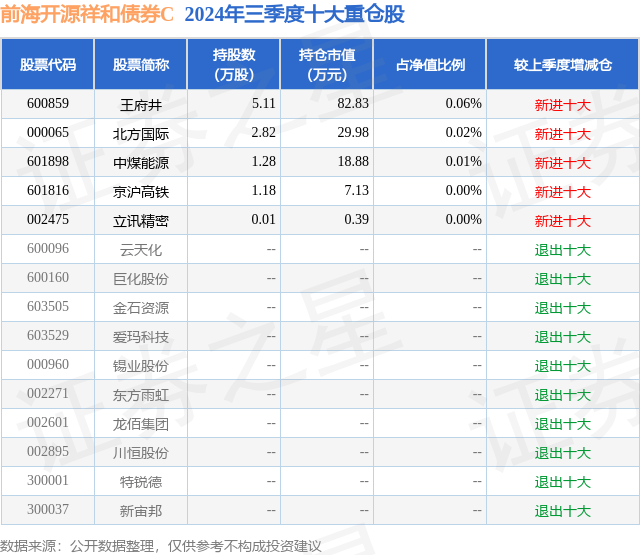Image resolution: width=640 pixels, height=555 pixels.
Task: Select the 持仓市值(万元) column header
Action: 327,64
